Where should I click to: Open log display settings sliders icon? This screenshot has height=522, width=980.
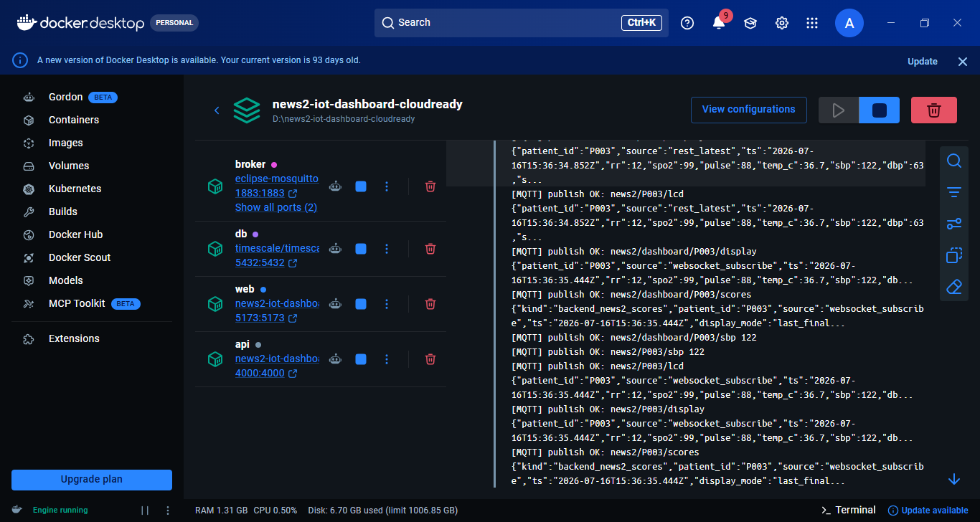pos(954,224)
